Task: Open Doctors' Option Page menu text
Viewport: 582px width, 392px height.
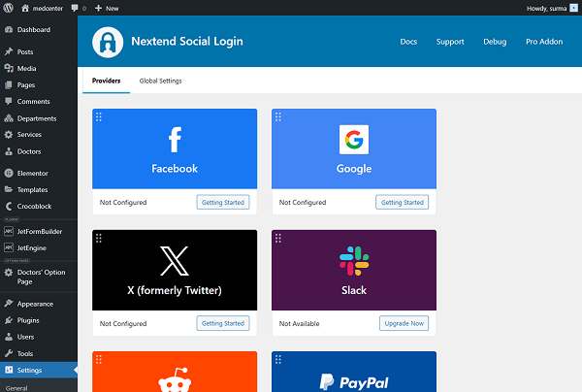Action: point(41,277)
